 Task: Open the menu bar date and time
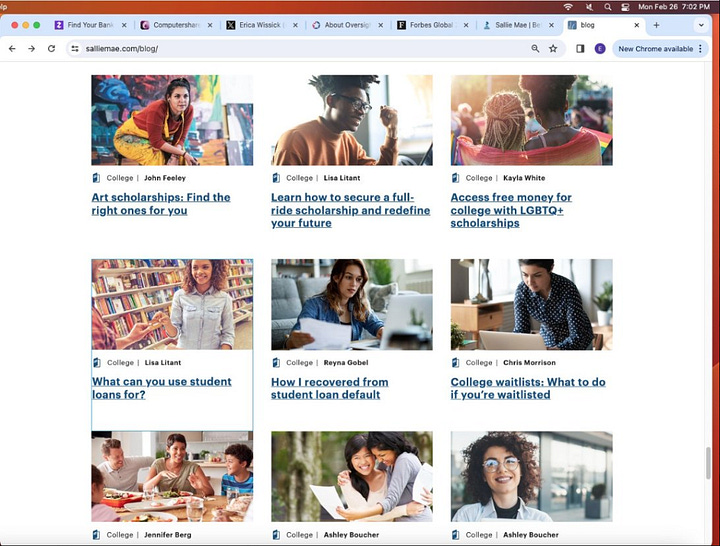click(x=674, y=6)
